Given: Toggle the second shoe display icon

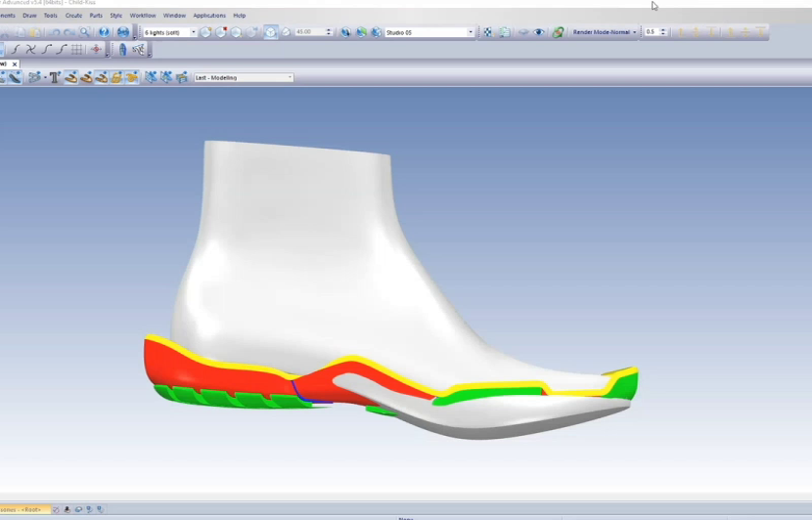Looking at the screenshot, I should tap(86, 77).
